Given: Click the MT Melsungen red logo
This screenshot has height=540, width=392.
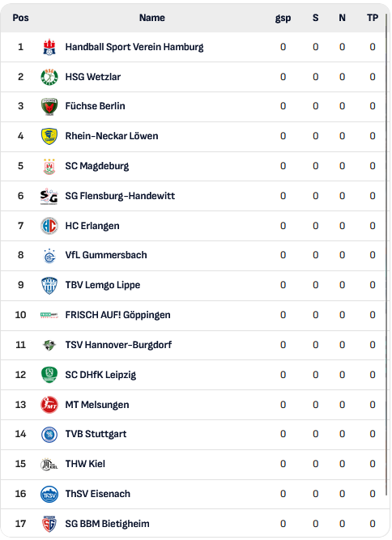Looking at the screenshot, I should coord(49,405).
